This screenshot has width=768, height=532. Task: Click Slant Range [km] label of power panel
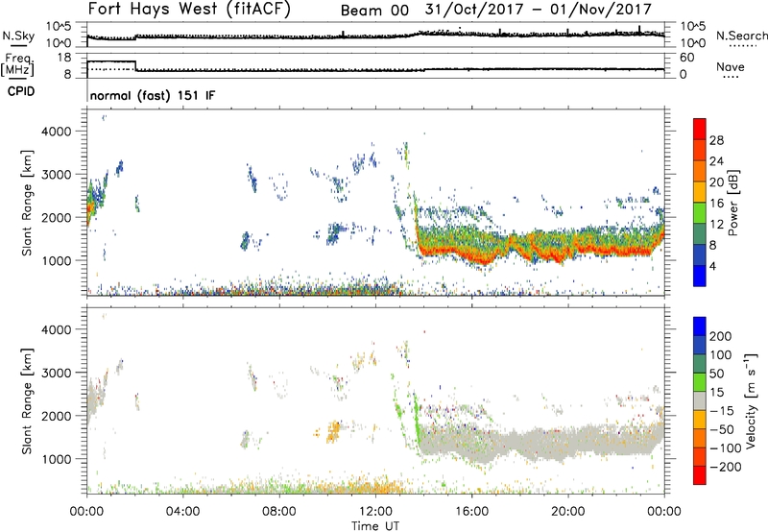tap(27, 203)
